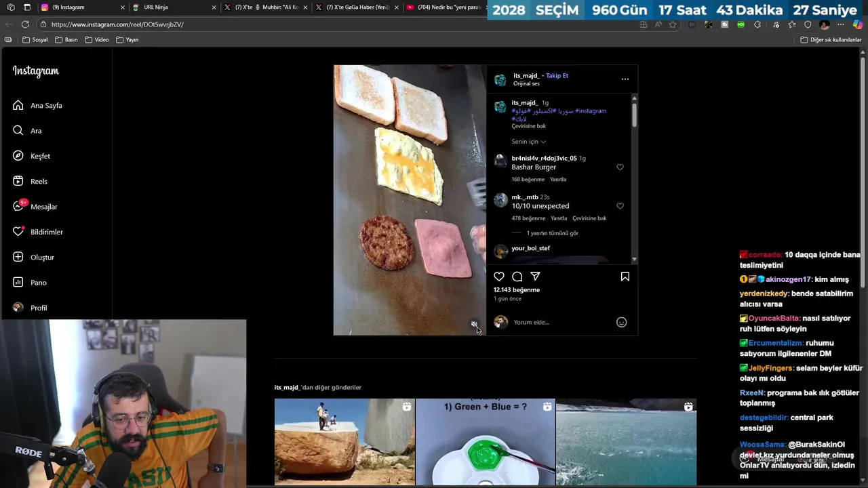Switch to X Muhbir tab
This screenshot has width=868, height=488.
pos(264,7)
